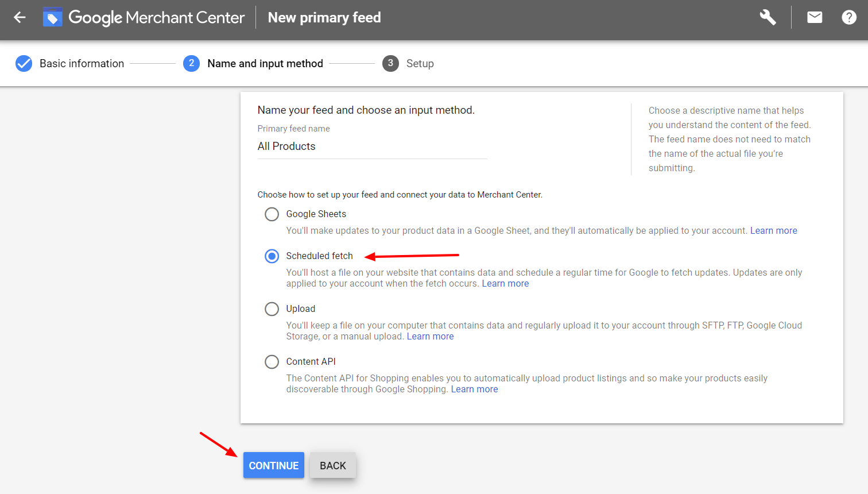Screen dimensions: 868x494
Task: Select the Upload radio button
Action: coord(272,309)
